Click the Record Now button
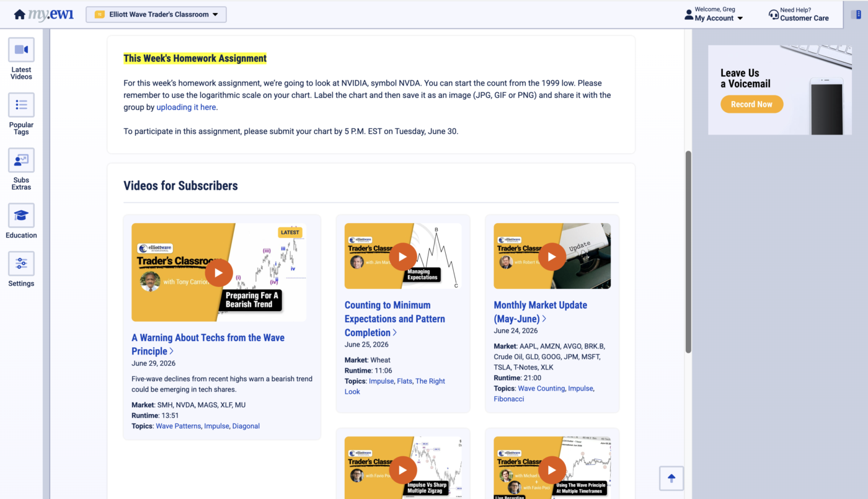Image resolution: width=868 pixels, height=499 pixels. (751, 104)
